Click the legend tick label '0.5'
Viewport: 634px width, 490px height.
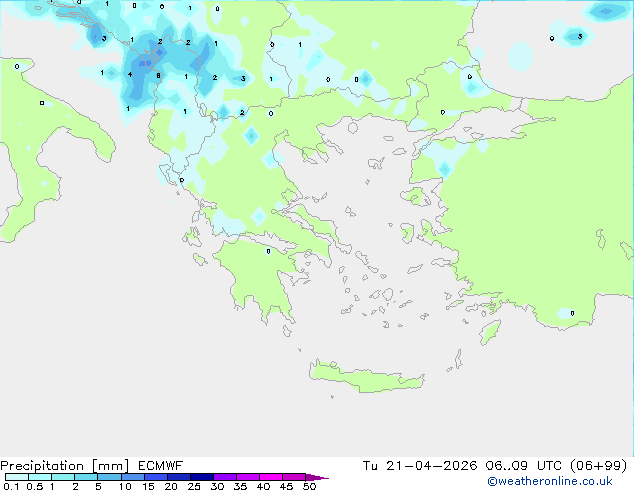35,486
